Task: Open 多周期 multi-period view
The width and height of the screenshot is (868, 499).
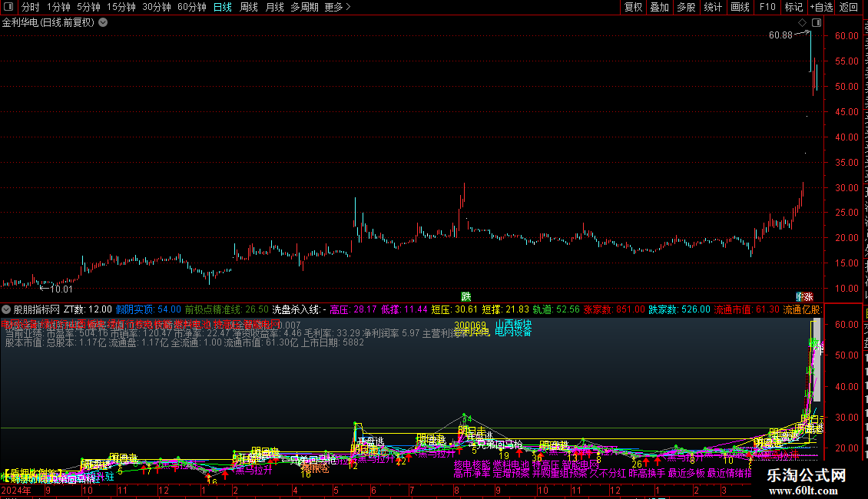Action: pos(304,7)
